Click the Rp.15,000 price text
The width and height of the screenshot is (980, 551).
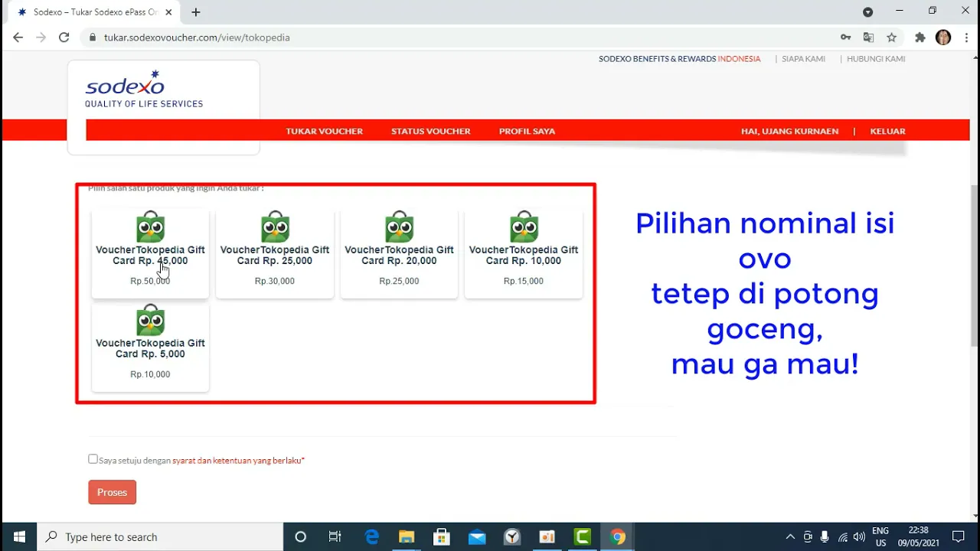524,281
